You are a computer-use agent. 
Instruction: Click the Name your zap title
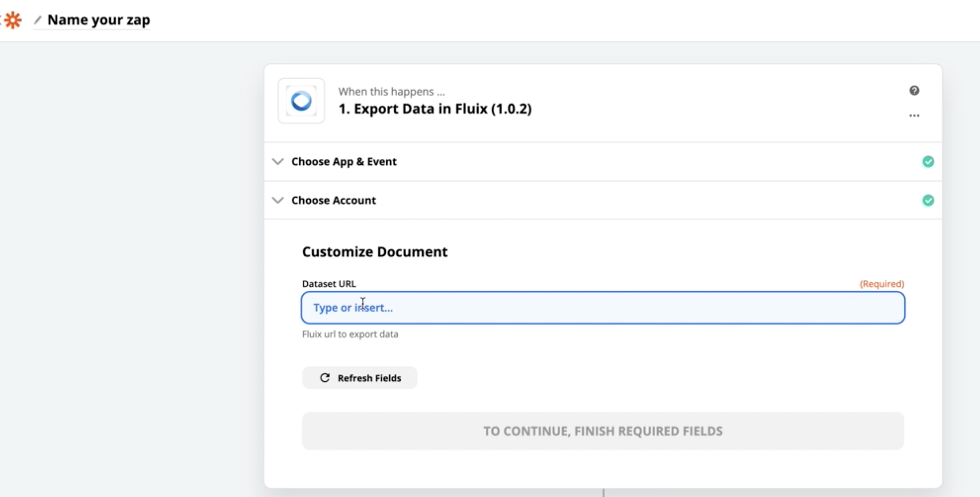click(98, 20)
